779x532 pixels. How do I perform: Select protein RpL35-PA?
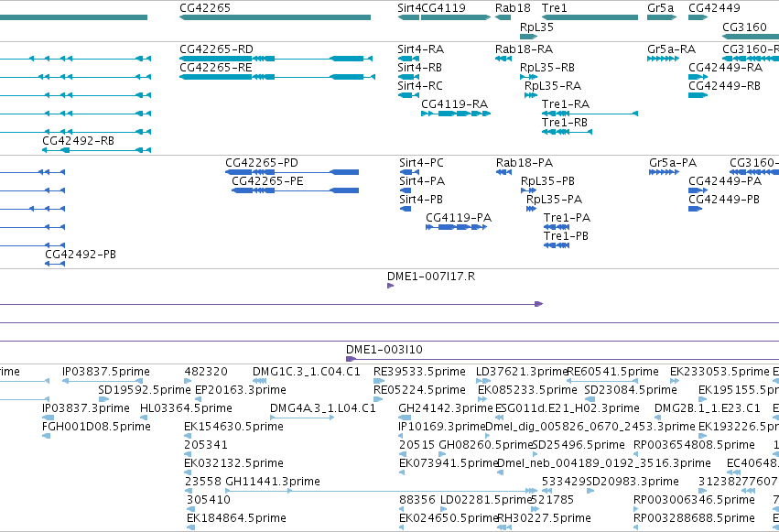point(531,209)
